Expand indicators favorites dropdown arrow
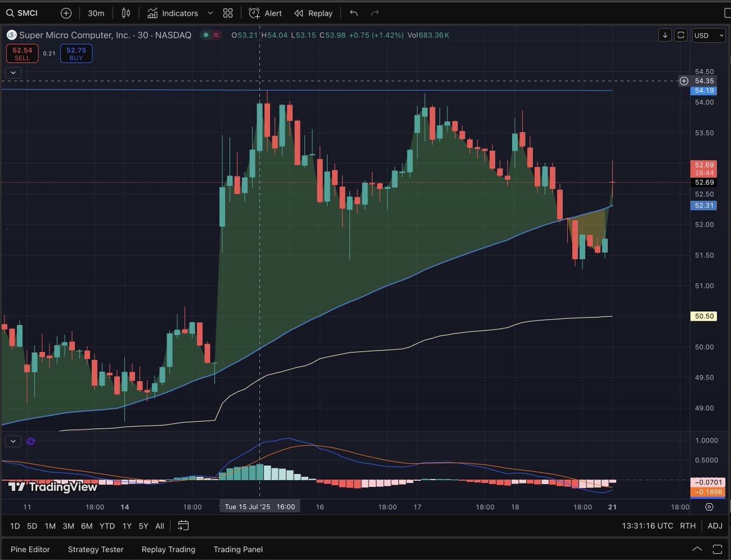Screen dimensions: 731x560 click(x=210, y=13)
